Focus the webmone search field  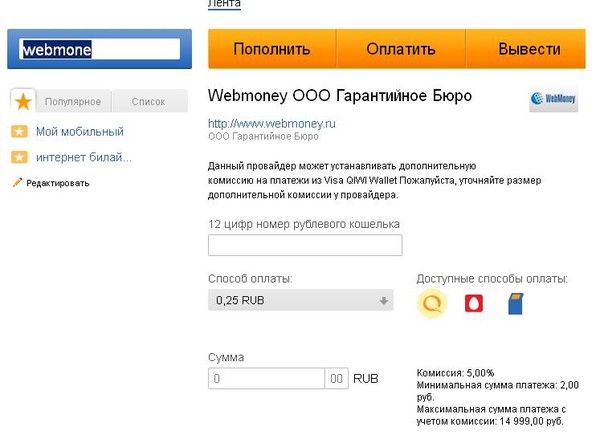pos(99,49)
